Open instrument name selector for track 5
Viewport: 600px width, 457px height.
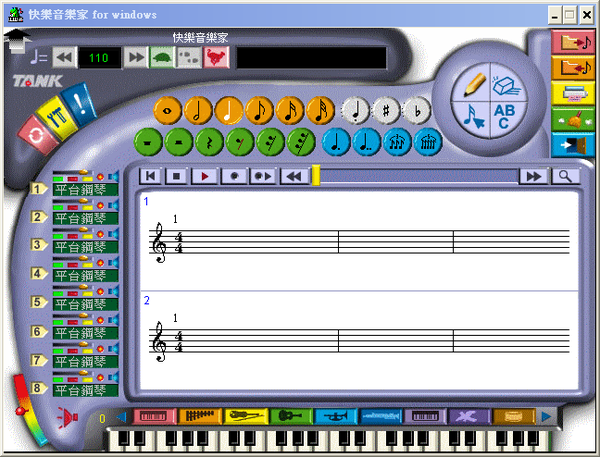(85, 304)
